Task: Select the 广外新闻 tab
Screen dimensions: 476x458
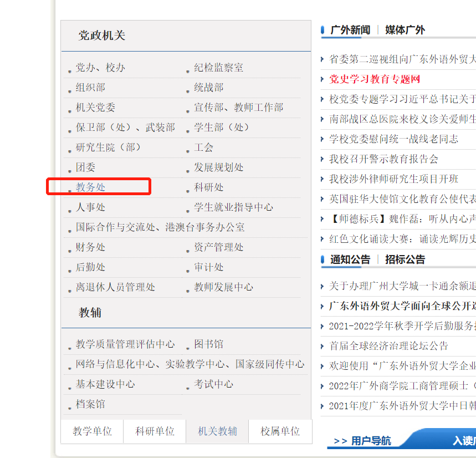Action: 350,30
